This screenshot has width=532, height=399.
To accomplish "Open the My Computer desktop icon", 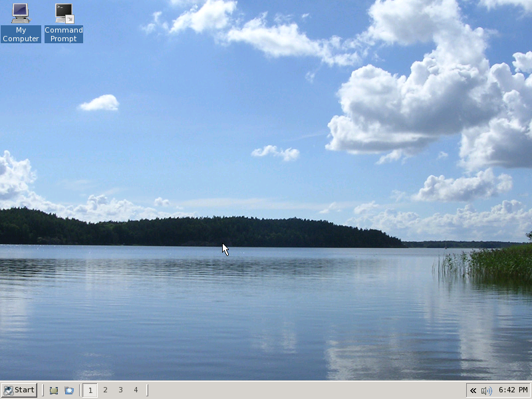I will coord(21,13).
